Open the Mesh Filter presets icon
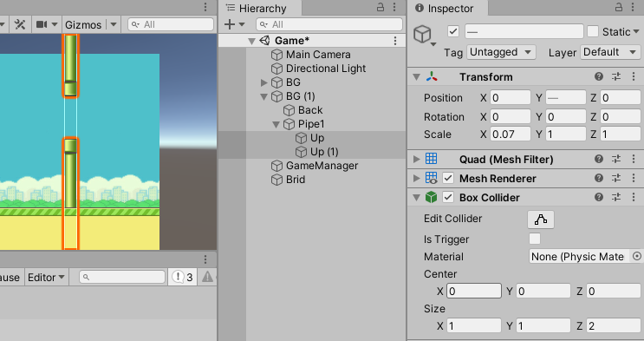 (x=616, y=159)
